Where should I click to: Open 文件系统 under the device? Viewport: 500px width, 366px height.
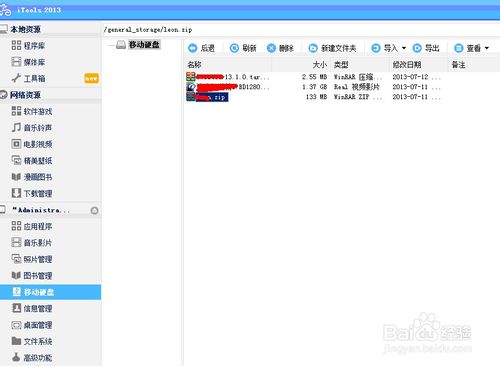coord(32,341)
